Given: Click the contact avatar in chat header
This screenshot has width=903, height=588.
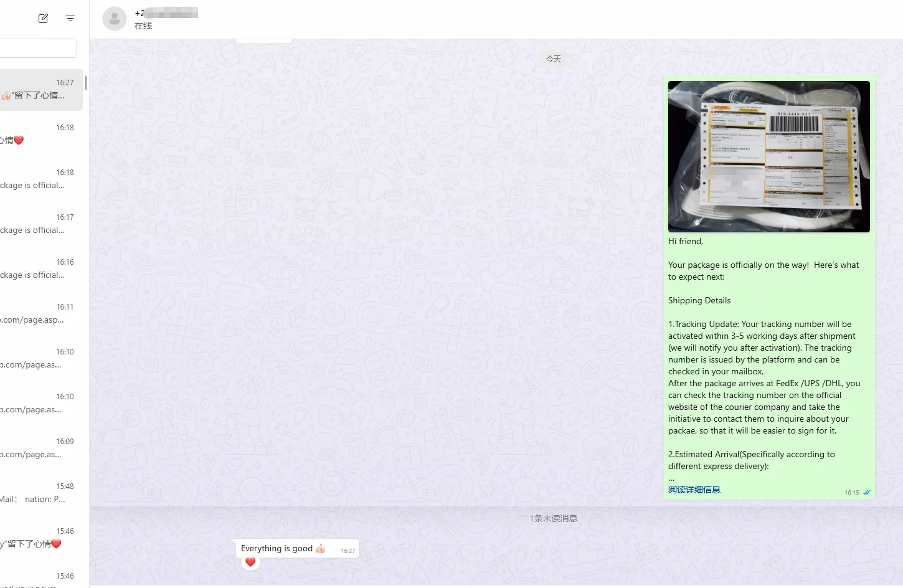Looking at the screenshot, I should pyautogui.click(x=115, y=19).
